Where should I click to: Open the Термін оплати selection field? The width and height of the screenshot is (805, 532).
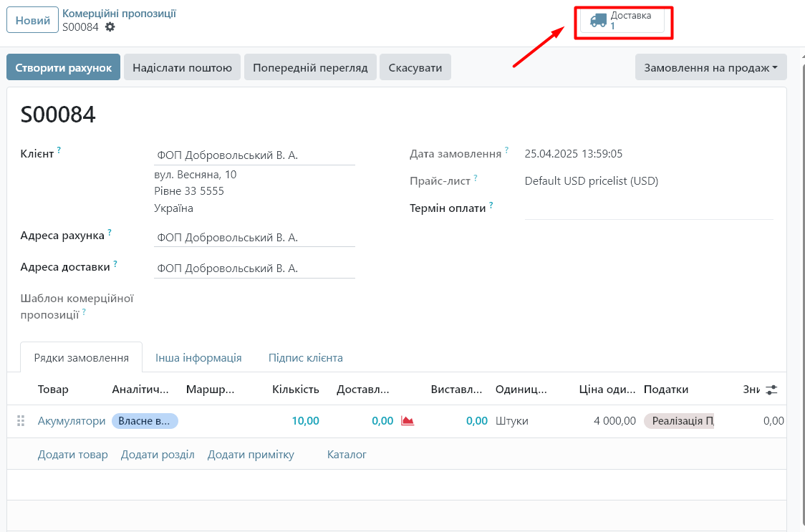648,209
